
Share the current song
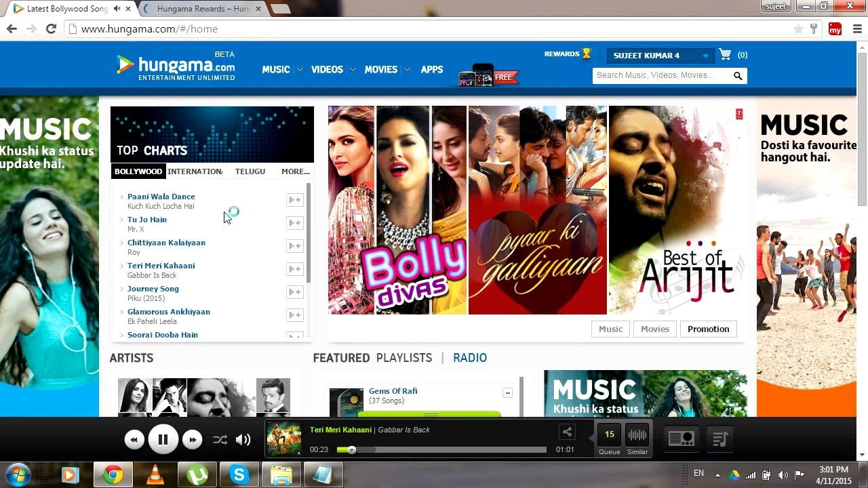point(567,432)
